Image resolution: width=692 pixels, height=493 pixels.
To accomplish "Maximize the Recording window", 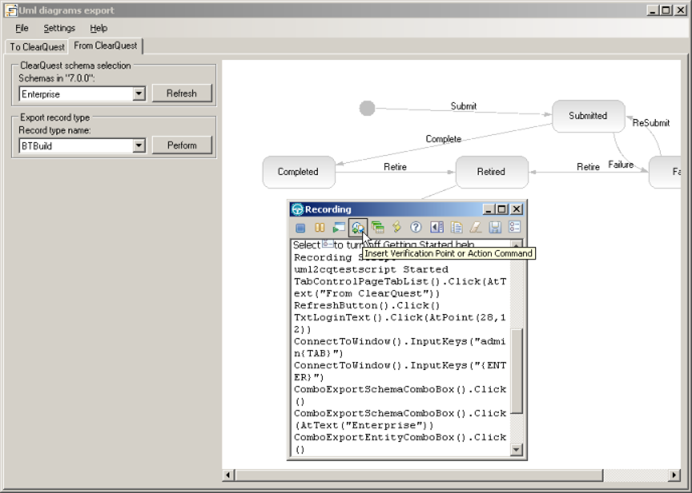I will (502, 209).
